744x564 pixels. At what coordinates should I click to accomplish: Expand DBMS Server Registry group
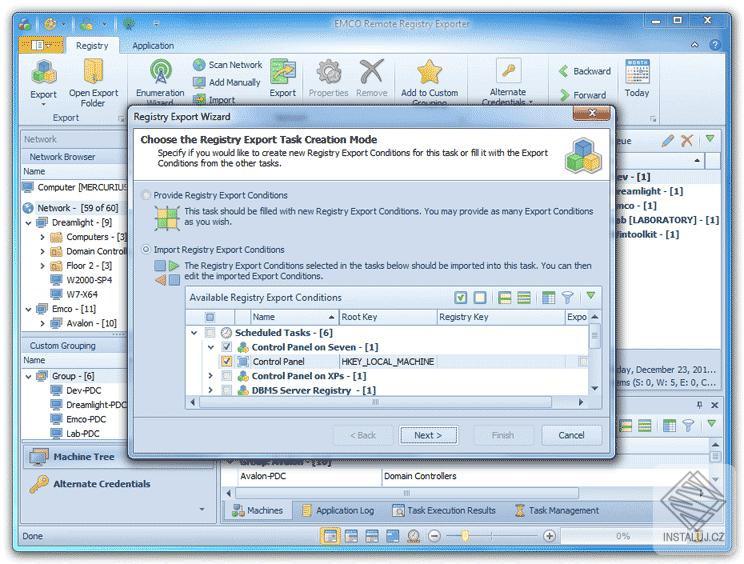[211, 390]
